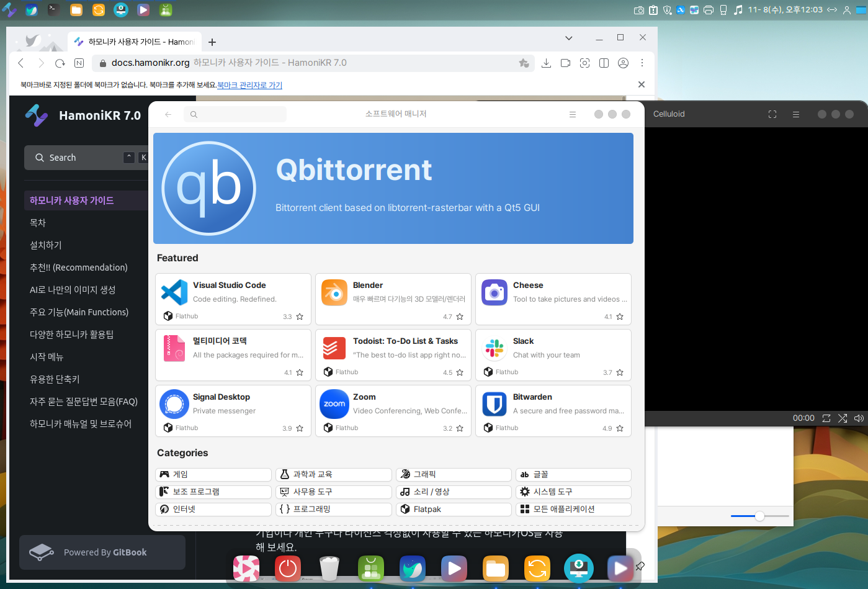This screenshot has width=868, height=589.
Task: Open 추천!! (Recommendation) sidebar item
Action: coord(79,268)
